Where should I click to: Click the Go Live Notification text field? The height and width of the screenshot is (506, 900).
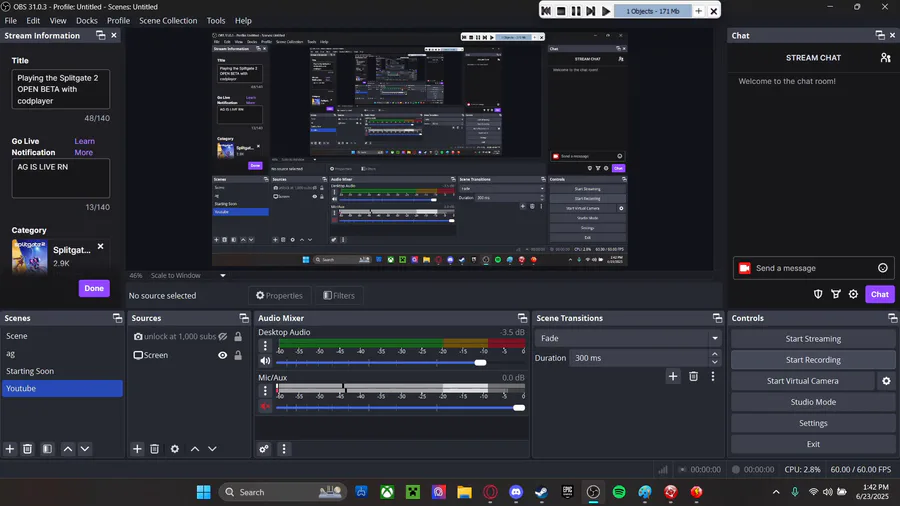coord(60,178)
